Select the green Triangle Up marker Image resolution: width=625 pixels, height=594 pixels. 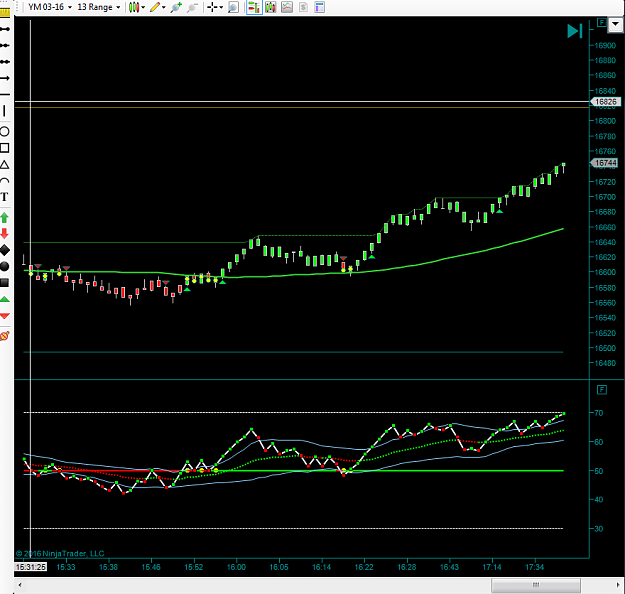(x=5, y=299)
